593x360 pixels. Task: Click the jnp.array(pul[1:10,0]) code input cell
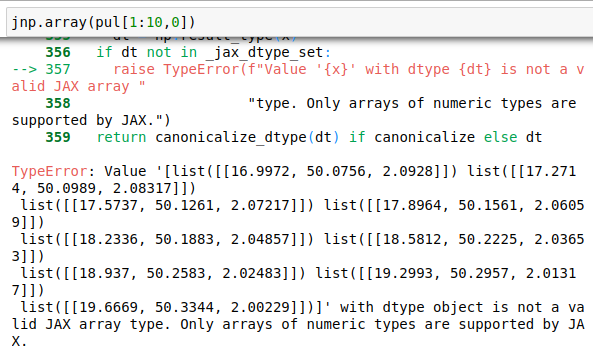coord(300,22)
